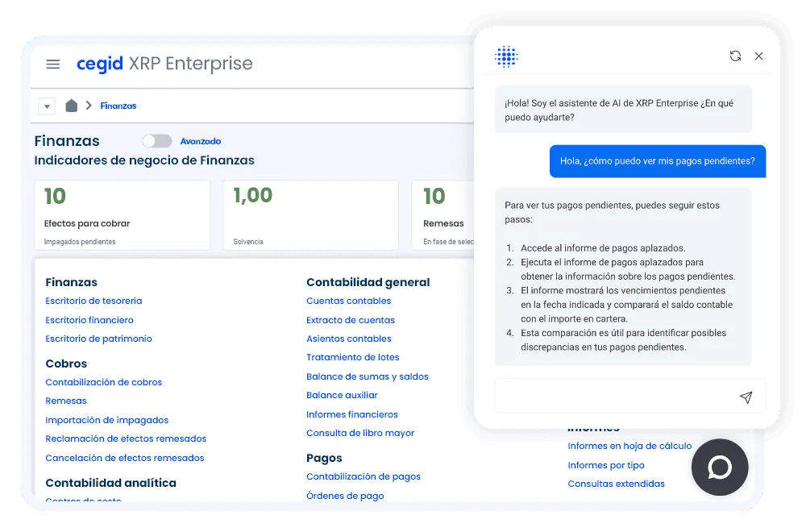Click the round chat bubble launcher
This screenshot has height=532, width=806.
pos(720,468)
